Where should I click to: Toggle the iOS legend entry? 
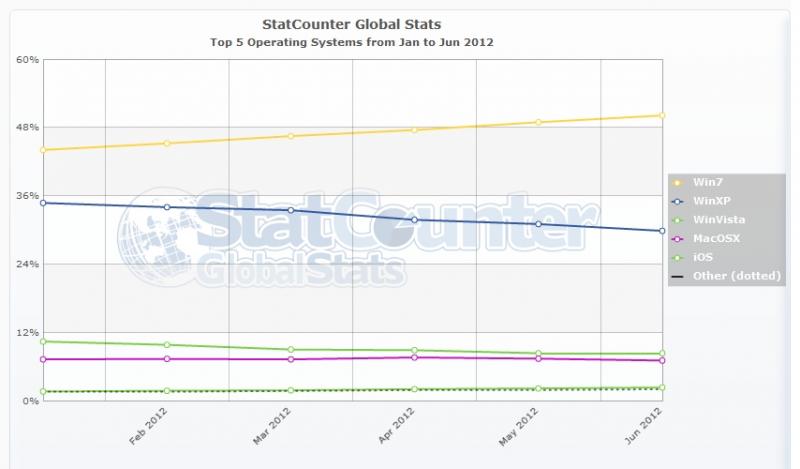coord(703,257)
